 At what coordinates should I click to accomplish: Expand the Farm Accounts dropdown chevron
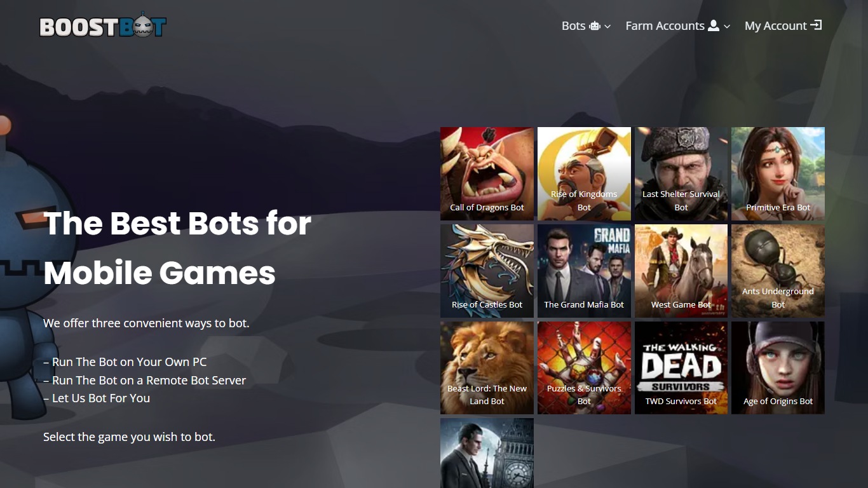[727, 27]
